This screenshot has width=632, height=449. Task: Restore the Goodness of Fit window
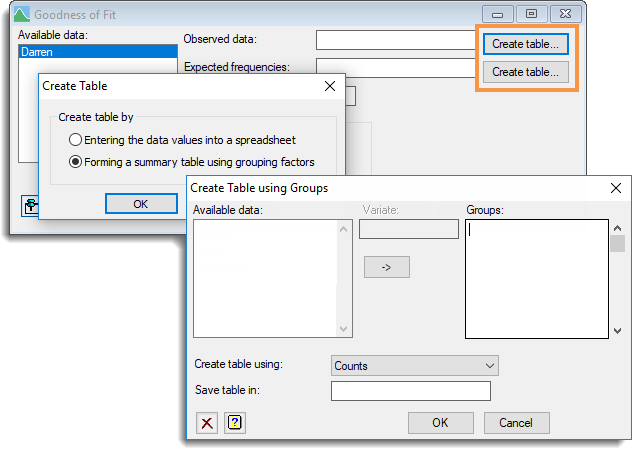(x=531, y=14)
